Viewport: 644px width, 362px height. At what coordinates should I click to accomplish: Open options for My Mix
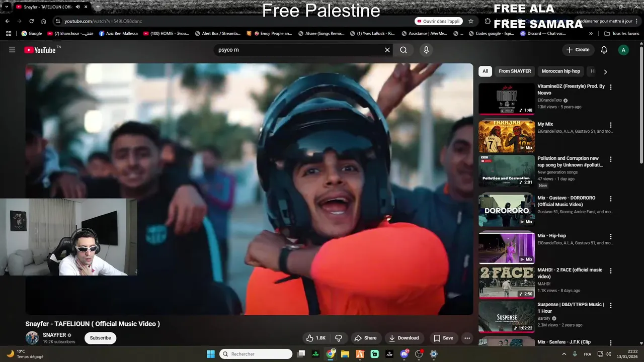(x=611, y=125)
